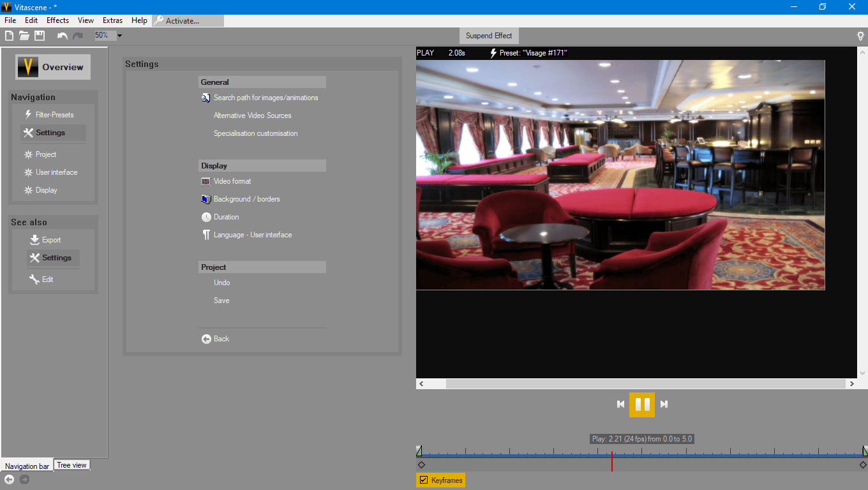Open Search path for images/animations
Image resolution: width=868 pixels, height=490 pixels.
[x=260, y=98]
